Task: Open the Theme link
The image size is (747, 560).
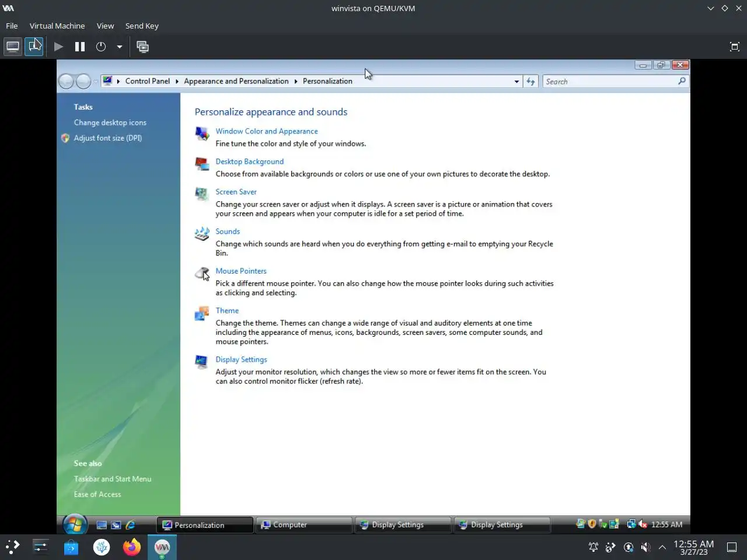Action: (227, 311)
